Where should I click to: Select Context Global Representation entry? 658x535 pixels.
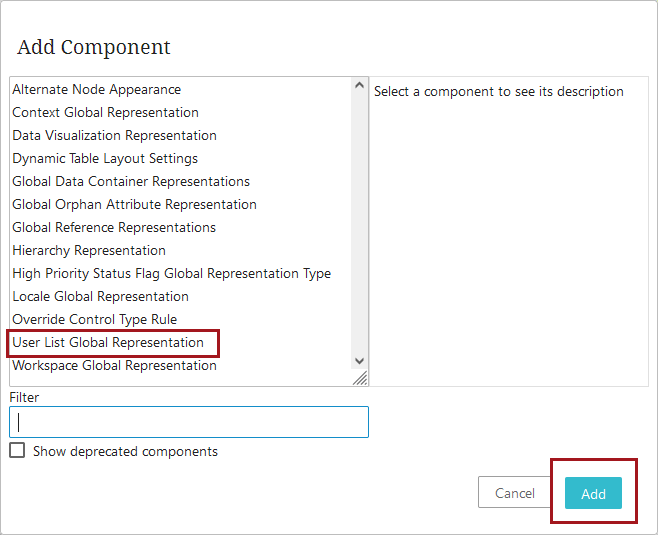point(105,113)
